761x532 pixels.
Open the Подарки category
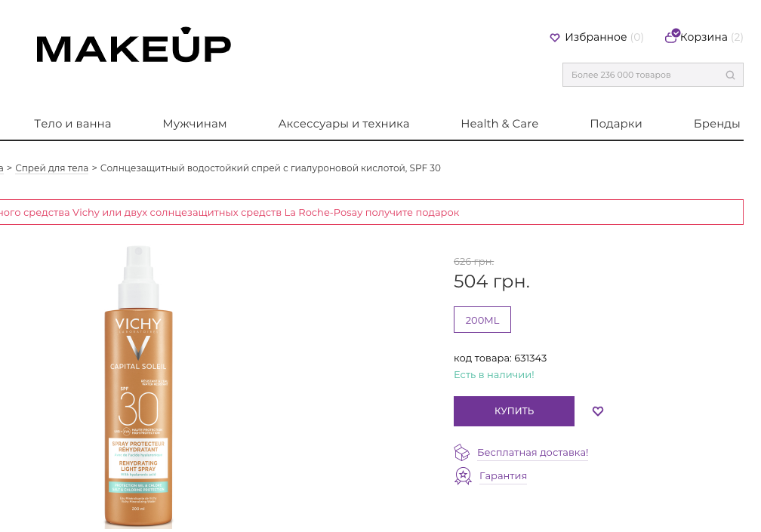(616, 124)
